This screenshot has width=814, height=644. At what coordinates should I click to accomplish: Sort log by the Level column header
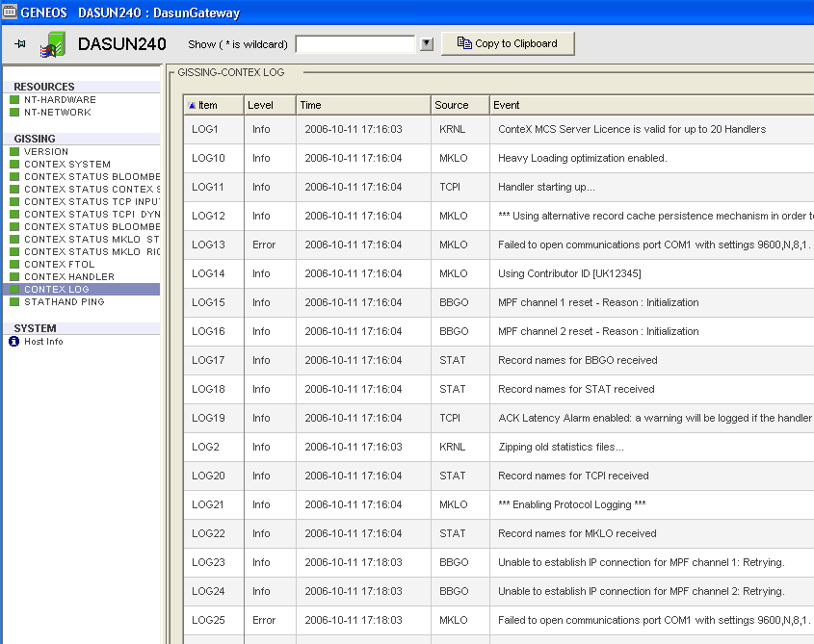click(269, 105)
